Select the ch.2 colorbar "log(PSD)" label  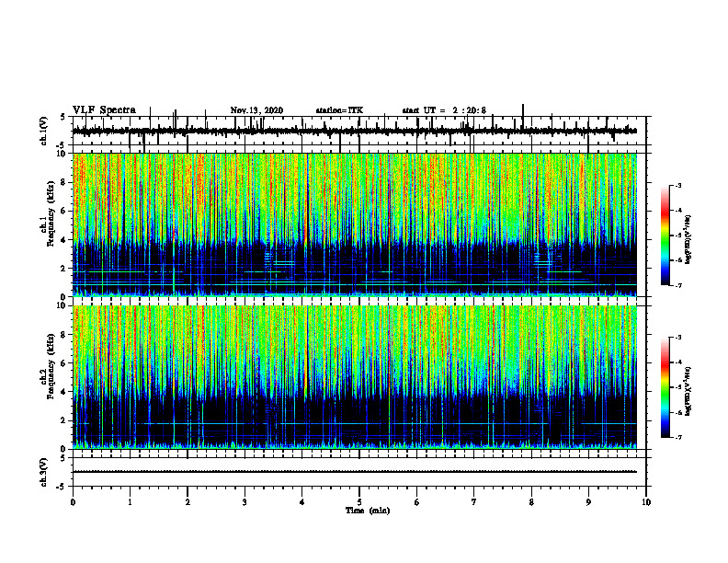[x=688, y=391]
